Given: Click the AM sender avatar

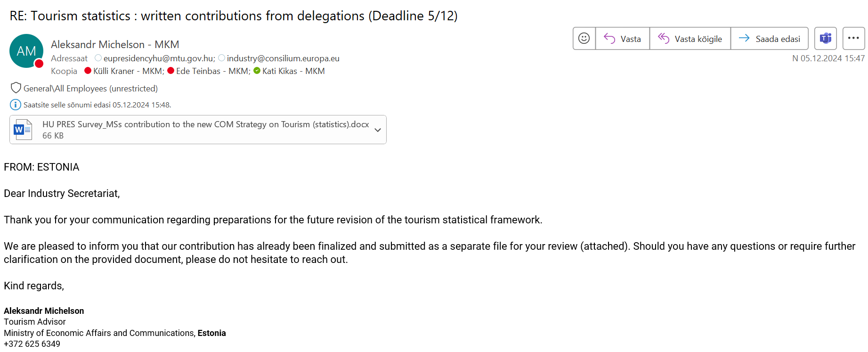Looking at the screenshot, I should [x=26, y=51].
